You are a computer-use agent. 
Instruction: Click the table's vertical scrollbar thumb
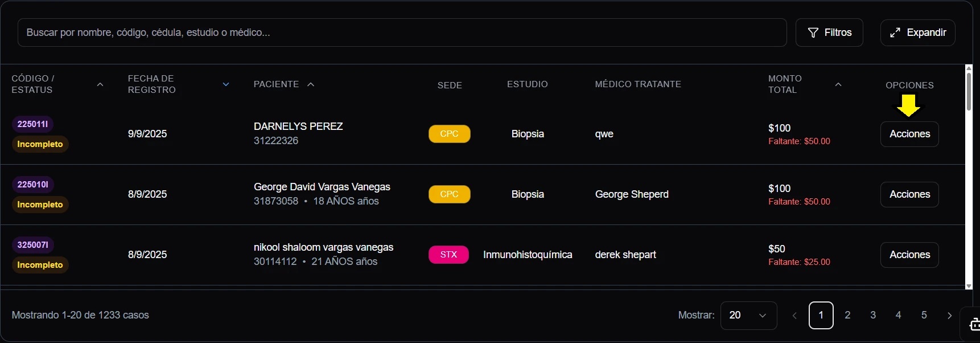point(969,91)
